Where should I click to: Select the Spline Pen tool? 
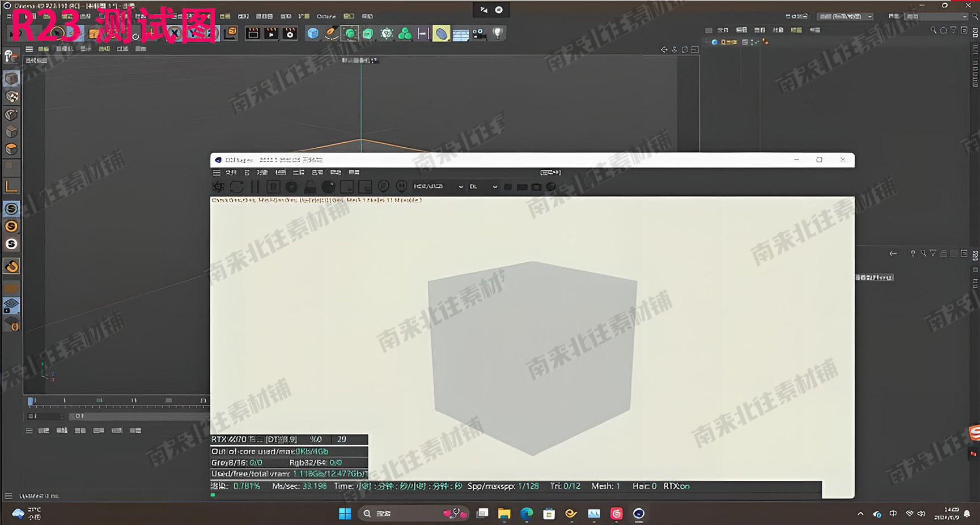(x=331, y=33)
